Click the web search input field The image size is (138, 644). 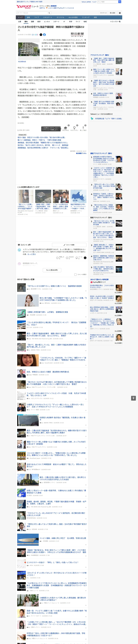click(108, 2)
